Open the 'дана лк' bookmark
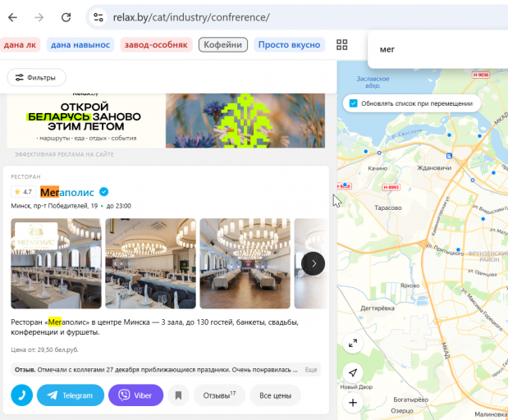 [x=20, y=44]
